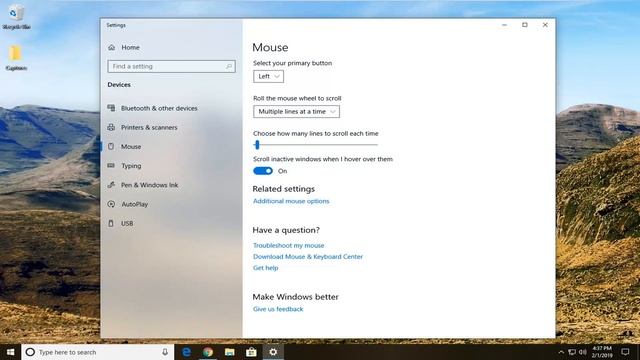Open the Action Center notifications icon
This screenshot has width=640, height=360.
coord(625,352)
